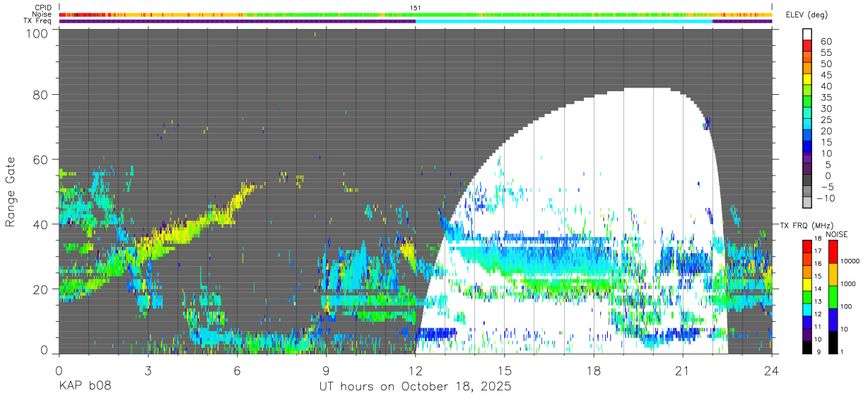This screenshot has width=868, height=401.
Task: Click the 'CPID' row label at top left
Action: pyautogui.click(x=44, y=8)
